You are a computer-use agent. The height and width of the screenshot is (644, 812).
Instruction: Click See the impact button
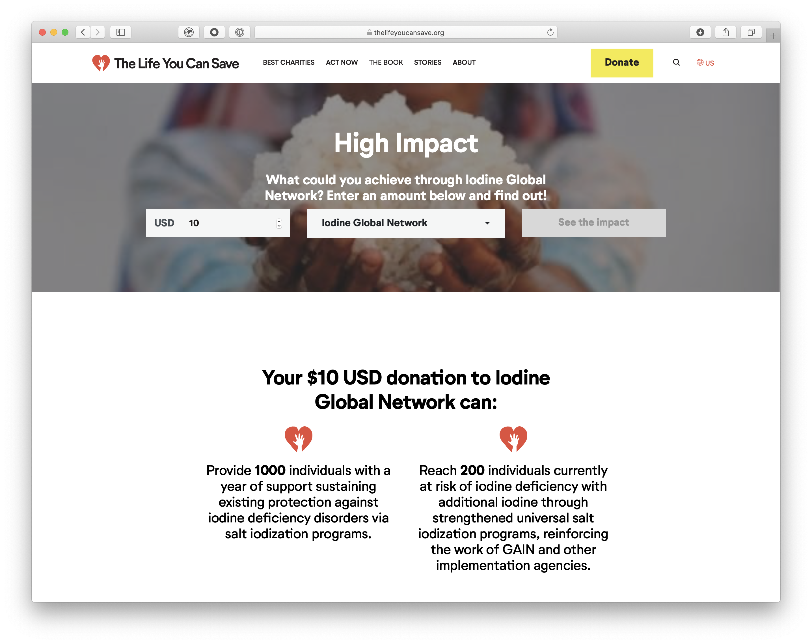point(593,222)
